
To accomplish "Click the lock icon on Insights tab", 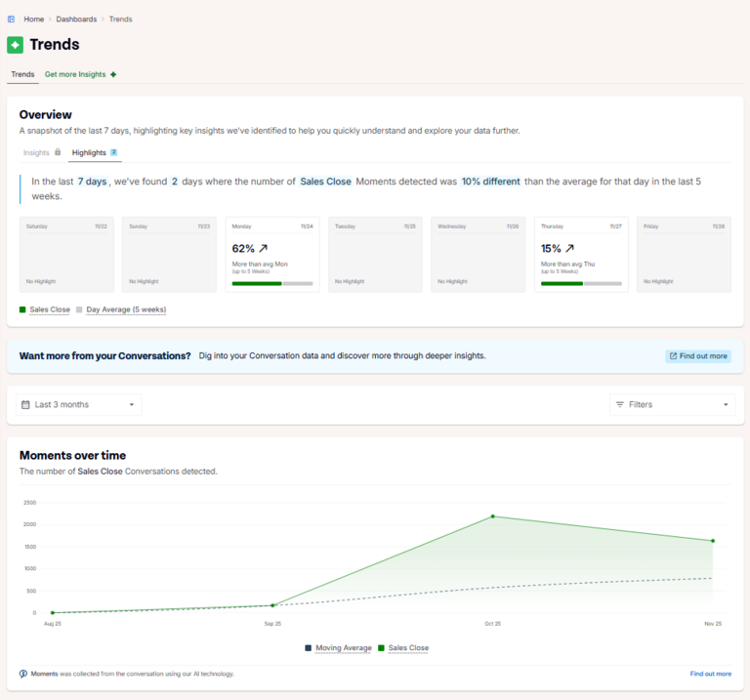I will tap(58, 152).
